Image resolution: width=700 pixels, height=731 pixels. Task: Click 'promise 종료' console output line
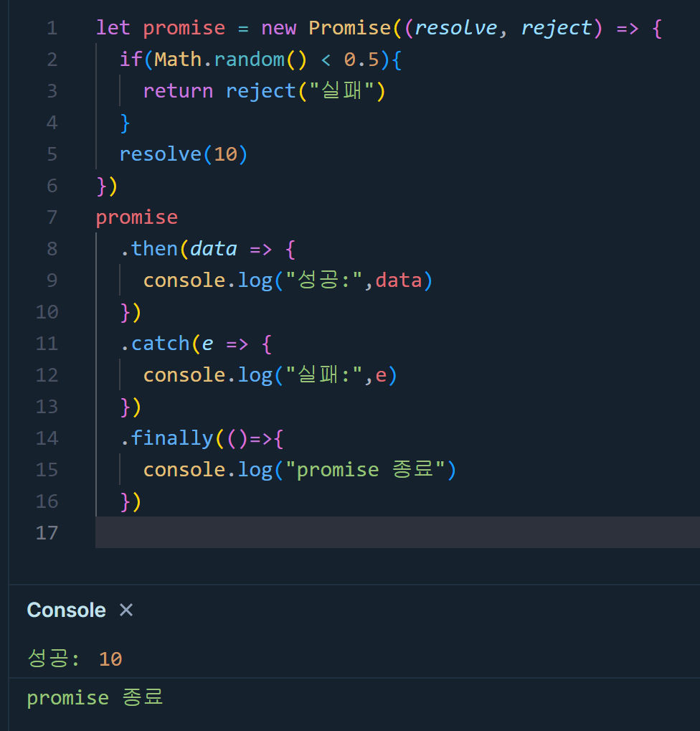coord(95,697)
